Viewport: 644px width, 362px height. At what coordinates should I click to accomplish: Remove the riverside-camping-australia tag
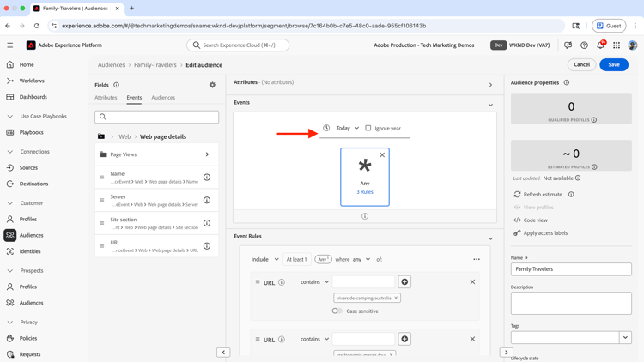(x=396, y=298)
